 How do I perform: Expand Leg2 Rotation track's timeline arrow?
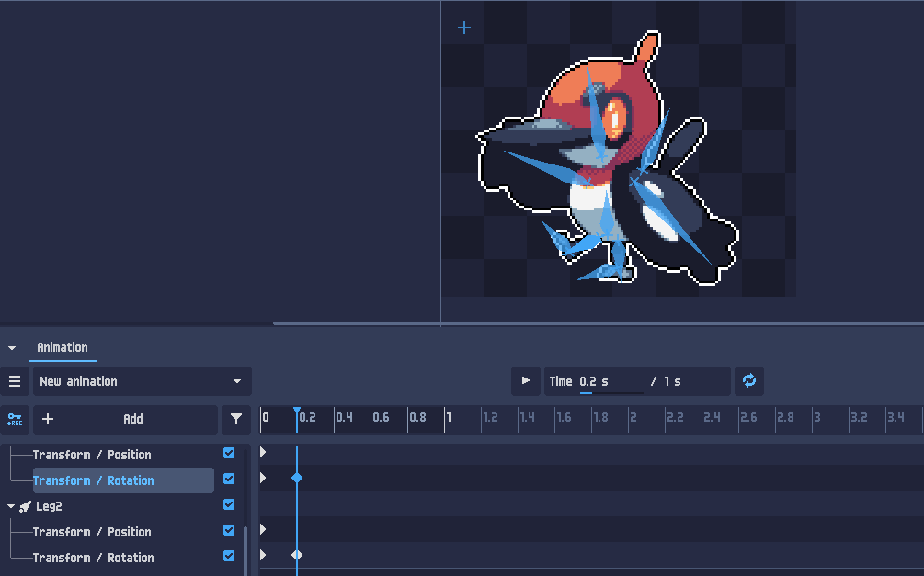pos(263,555)
